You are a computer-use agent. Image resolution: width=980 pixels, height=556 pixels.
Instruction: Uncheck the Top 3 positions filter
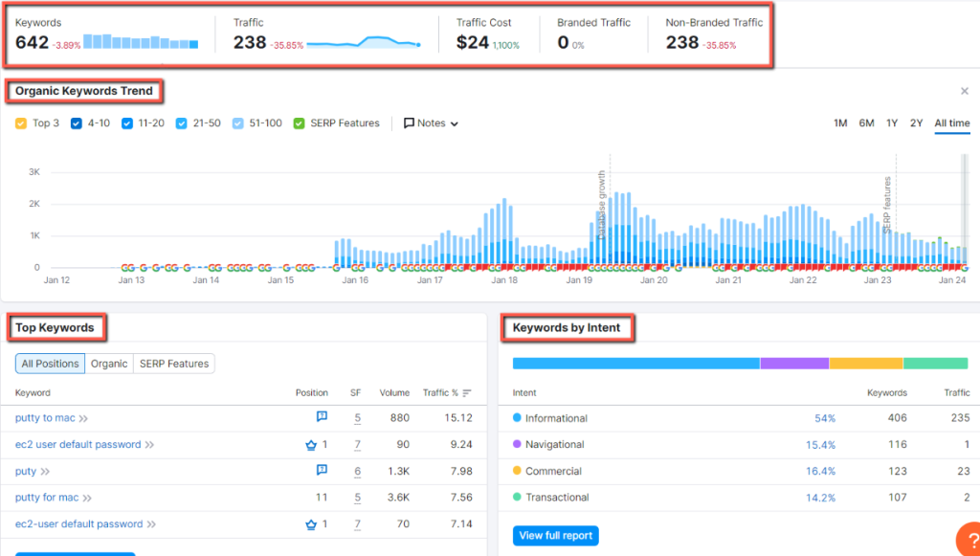click(21, 122)
